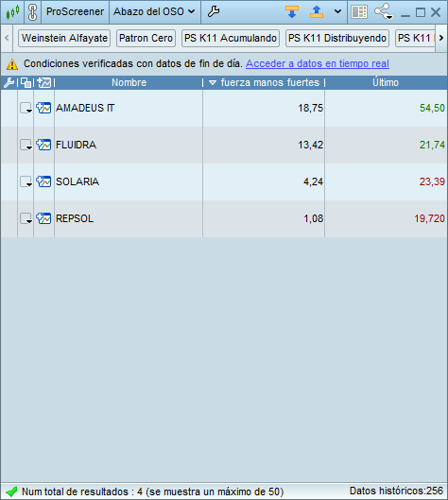The height and width of the screenshot is (500, 448).
Task: Open new chart for SOLARIA
Action: (x=43, y=181)
